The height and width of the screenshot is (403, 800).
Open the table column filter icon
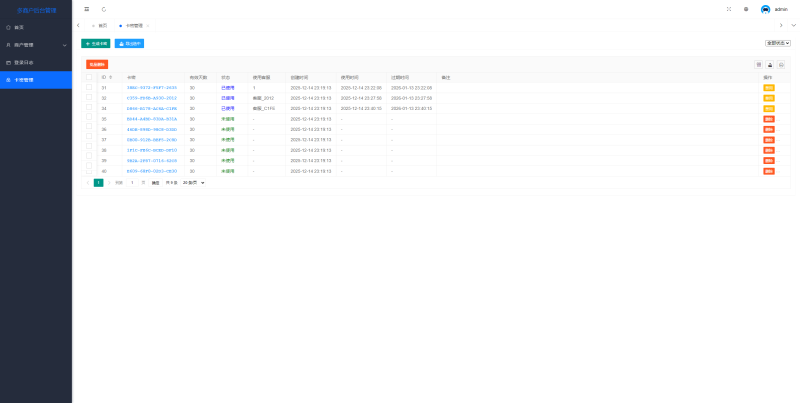tap(759, 64)
